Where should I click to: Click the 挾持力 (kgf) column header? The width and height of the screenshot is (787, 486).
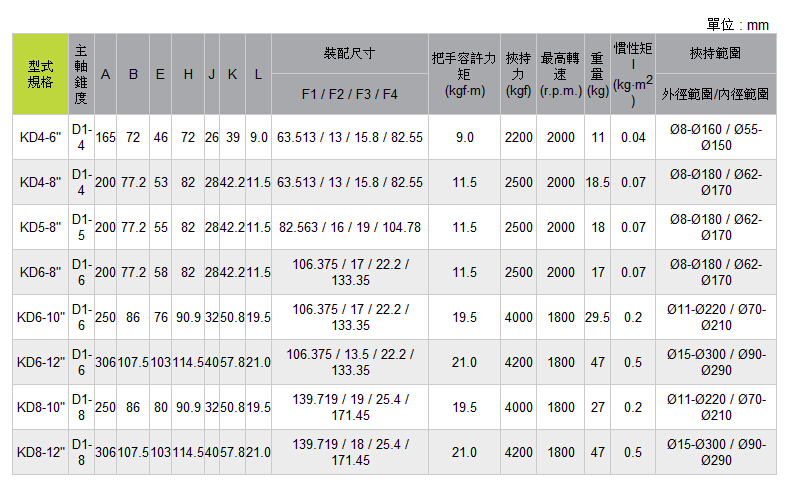[x=519, y=73]
